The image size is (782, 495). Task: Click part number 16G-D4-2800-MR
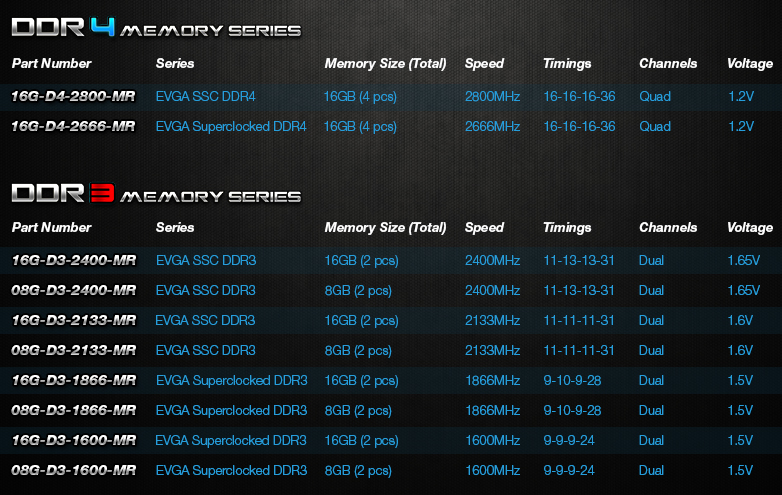(73, 97)
